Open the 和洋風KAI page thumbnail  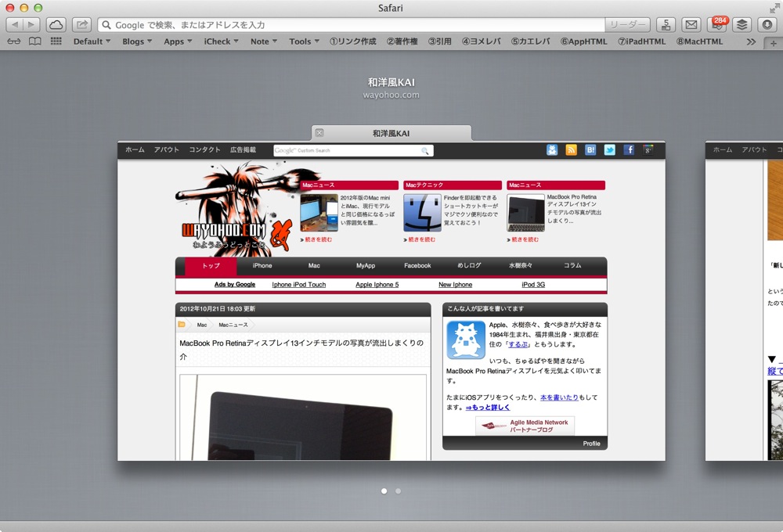click(391, 301)
